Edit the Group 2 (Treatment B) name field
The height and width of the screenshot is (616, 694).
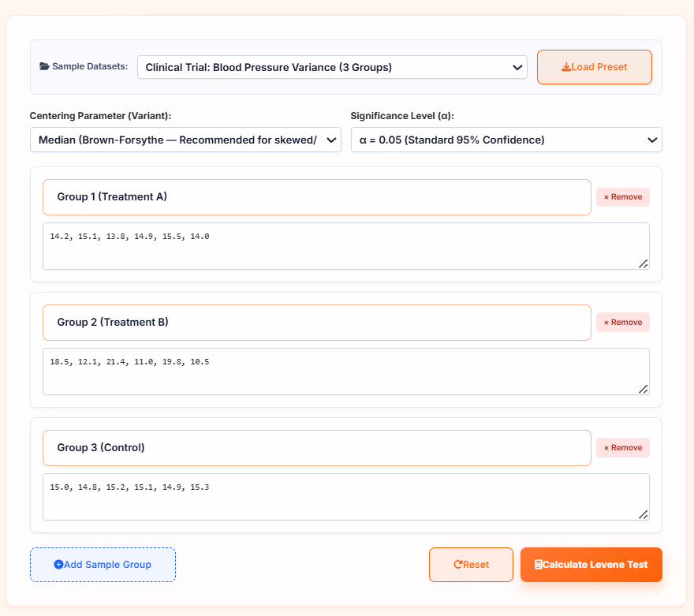pyautogui.click(x=317, y=322)
